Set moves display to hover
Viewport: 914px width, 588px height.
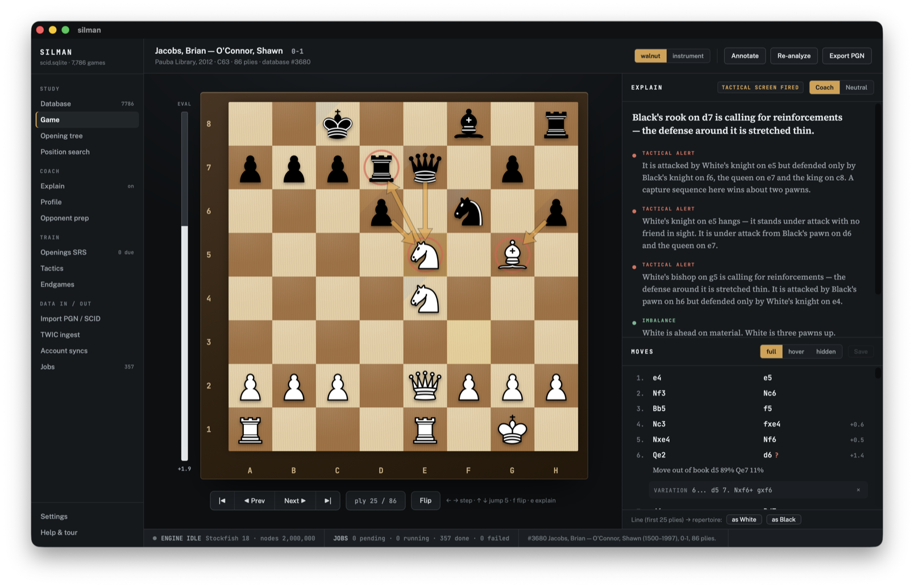(796, 352)
